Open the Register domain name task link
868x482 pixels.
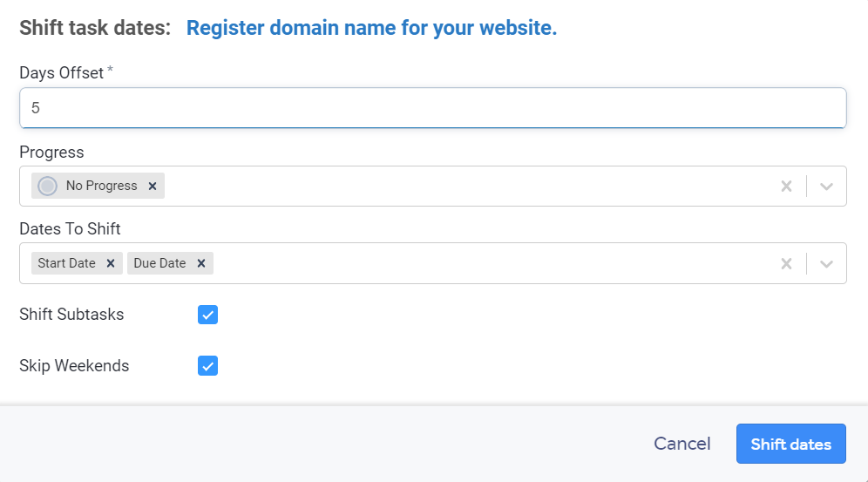[371, 28]
